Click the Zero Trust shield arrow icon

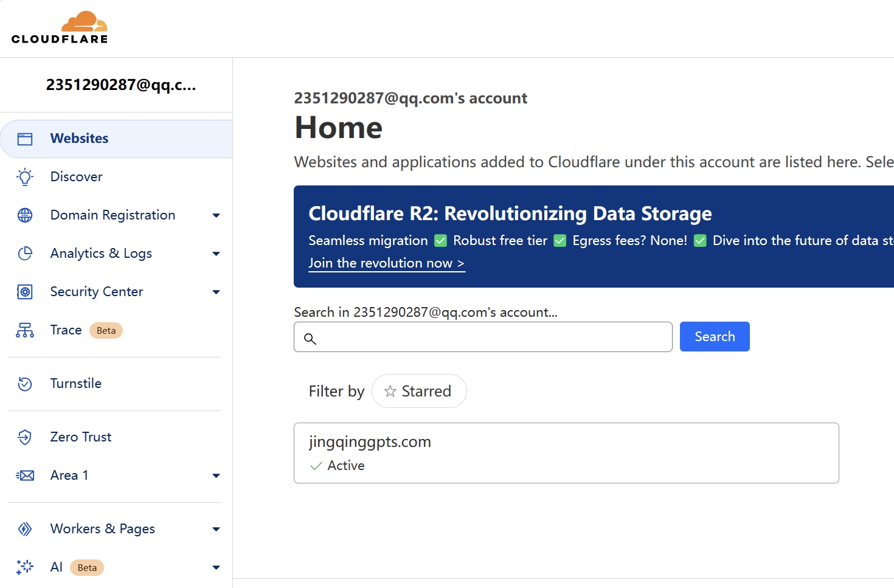tap(25, 437)
